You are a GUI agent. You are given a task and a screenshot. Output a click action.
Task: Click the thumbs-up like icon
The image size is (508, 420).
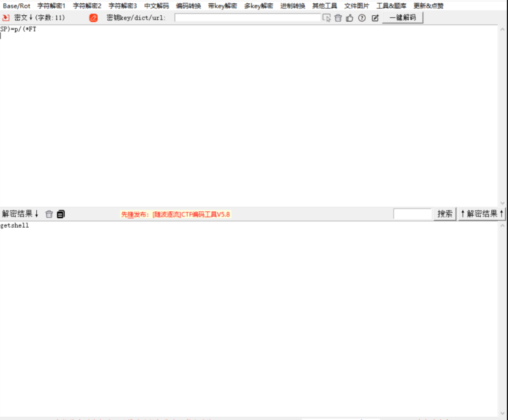coord(351,18)
